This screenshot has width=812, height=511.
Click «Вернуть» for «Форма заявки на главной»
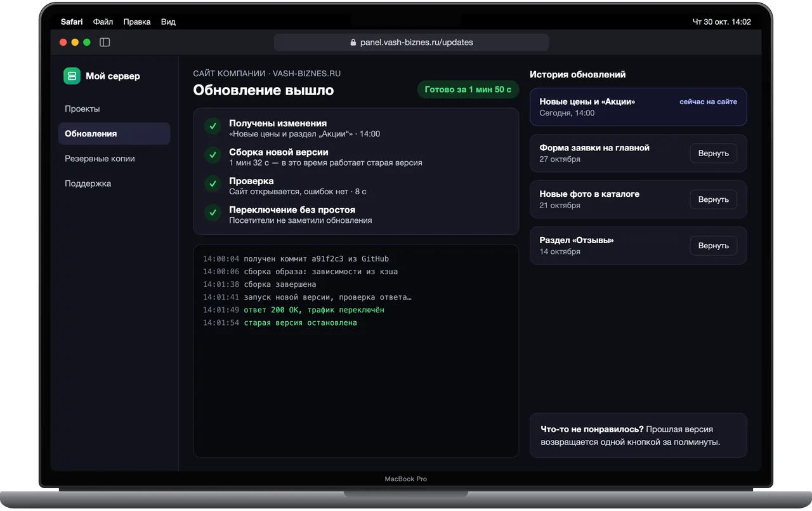tap(714, 153)
